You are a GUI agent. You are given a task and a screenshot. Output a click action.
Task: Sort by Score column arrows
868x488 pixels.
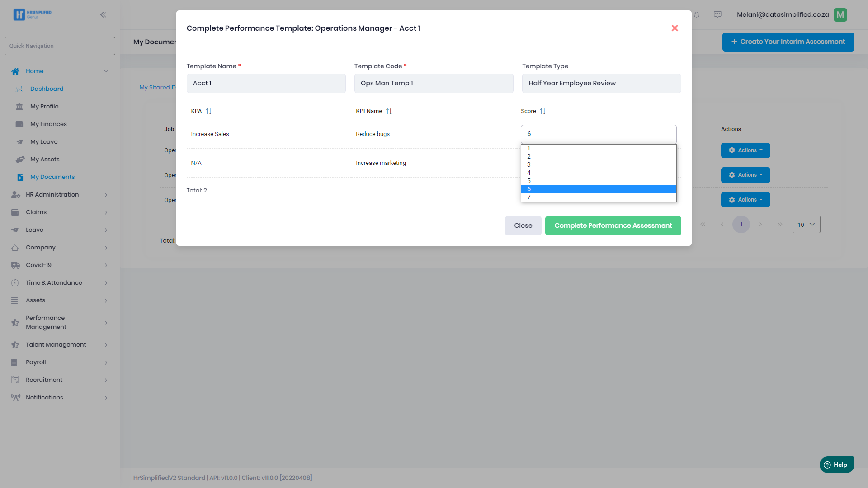pos(542,111)
